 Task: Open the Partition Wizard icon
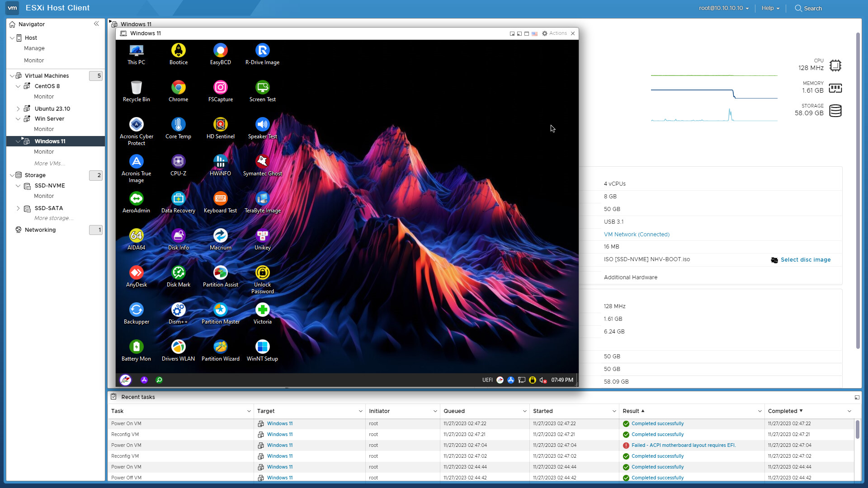[220, 347]
